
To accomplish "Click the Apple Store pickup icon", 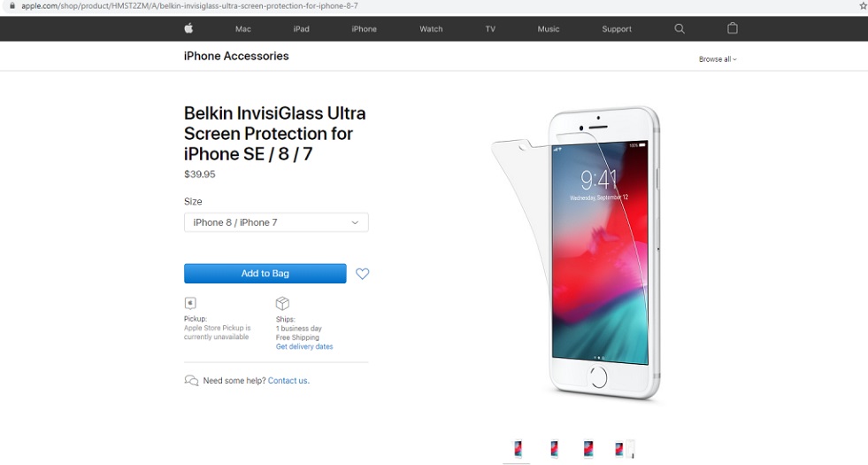I will click(190, 303).
